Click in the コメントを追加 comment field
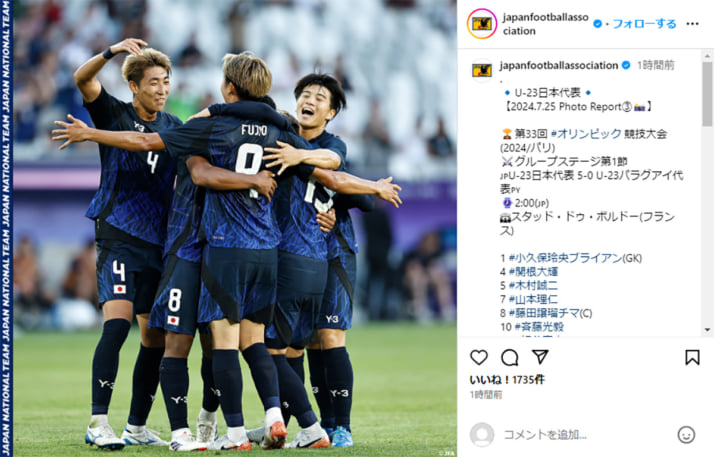The image size is (714, 457). click(586, 435)
